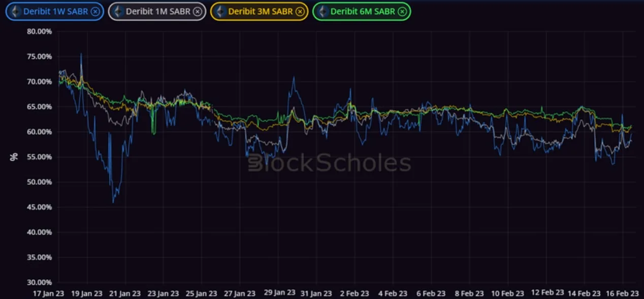Click the 23 Jan 23 date label
This screenshot has height=299, width=644.
click(163, 293)
